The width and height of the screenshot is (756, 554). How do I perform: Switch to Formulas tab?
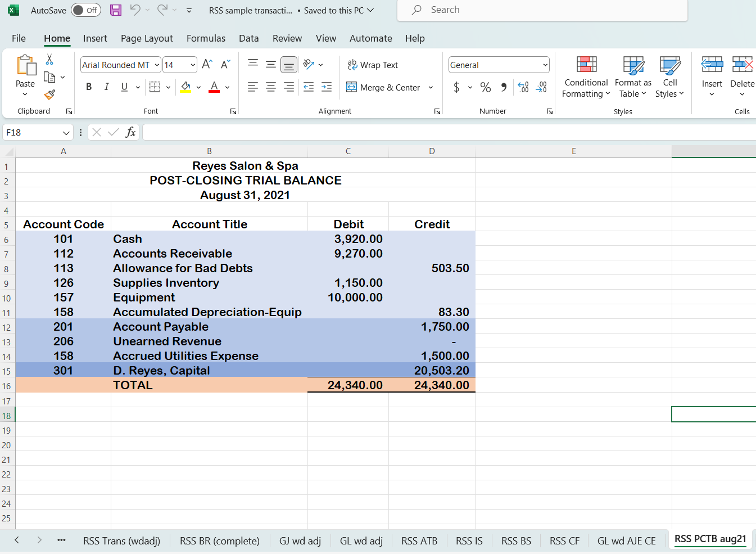click(x=206, y=38)
